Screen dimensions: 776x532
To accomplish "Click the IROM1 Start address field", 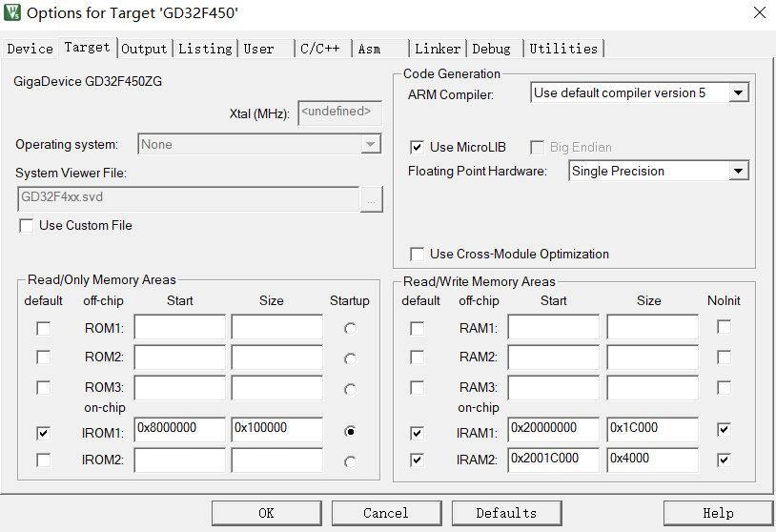I will pyautogui.click(x=179, y=429).
